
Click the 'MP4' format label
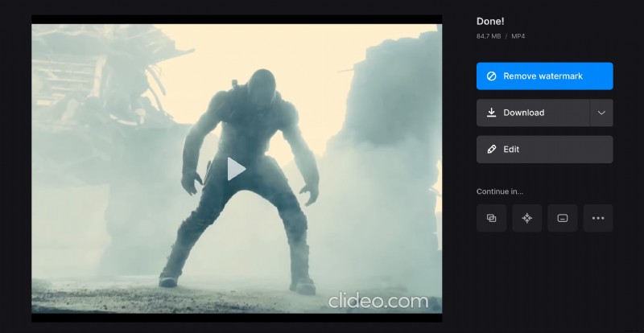(518, 36)
